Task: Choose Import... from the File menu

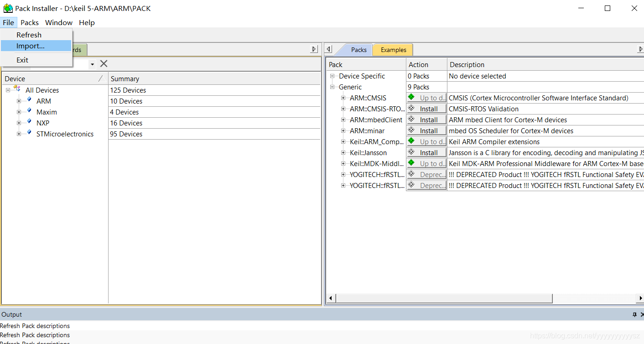Action: click(36, 46)
